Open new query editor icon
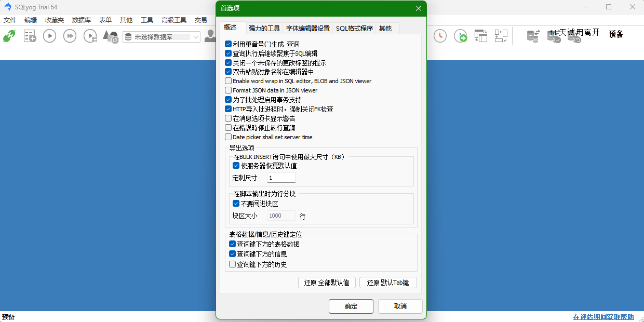The width and height of the screenshot is (644, 322). [30, 36]
